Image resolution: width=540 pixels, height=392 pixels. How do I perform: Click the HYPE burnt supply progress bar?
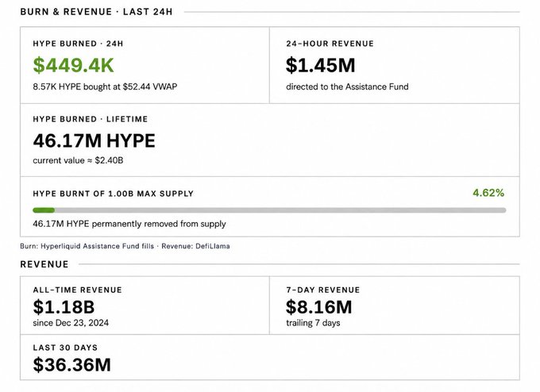269,210
